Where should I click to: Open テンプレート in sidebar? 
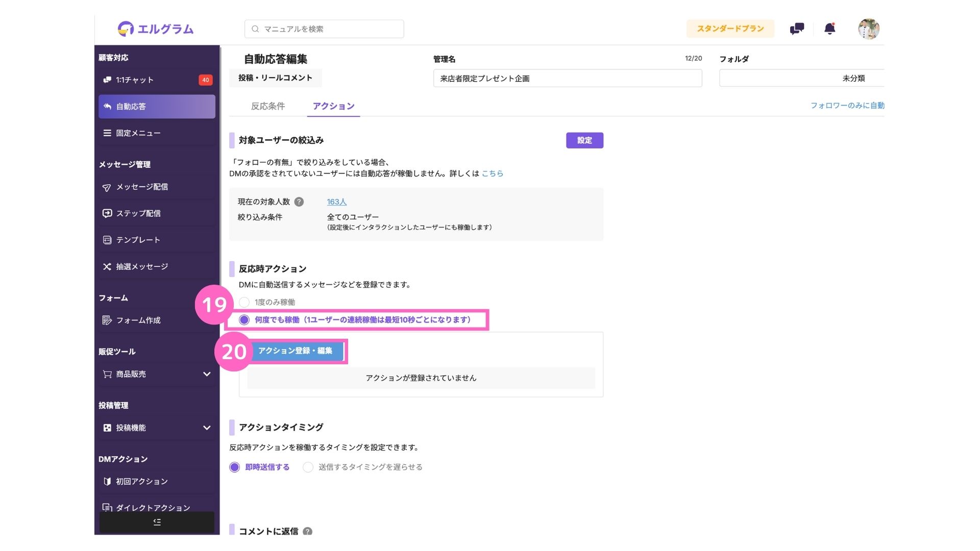(x=157, y=240)
